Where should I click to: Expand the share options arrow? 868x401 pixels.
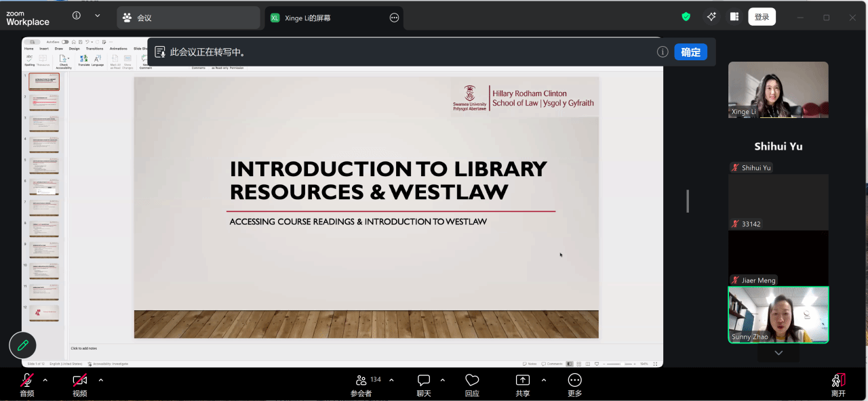coord(544,380)
